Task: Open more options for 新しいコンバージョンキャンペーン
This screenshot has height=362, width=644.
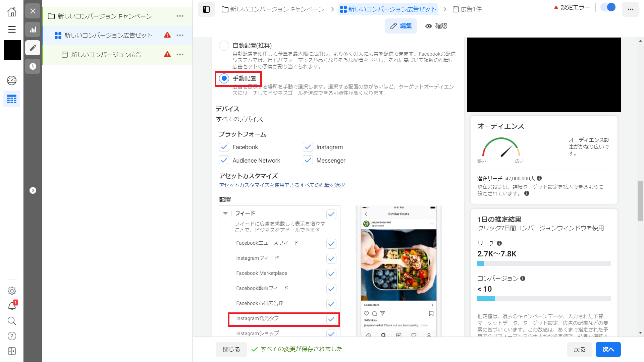Action: [180, 16]
